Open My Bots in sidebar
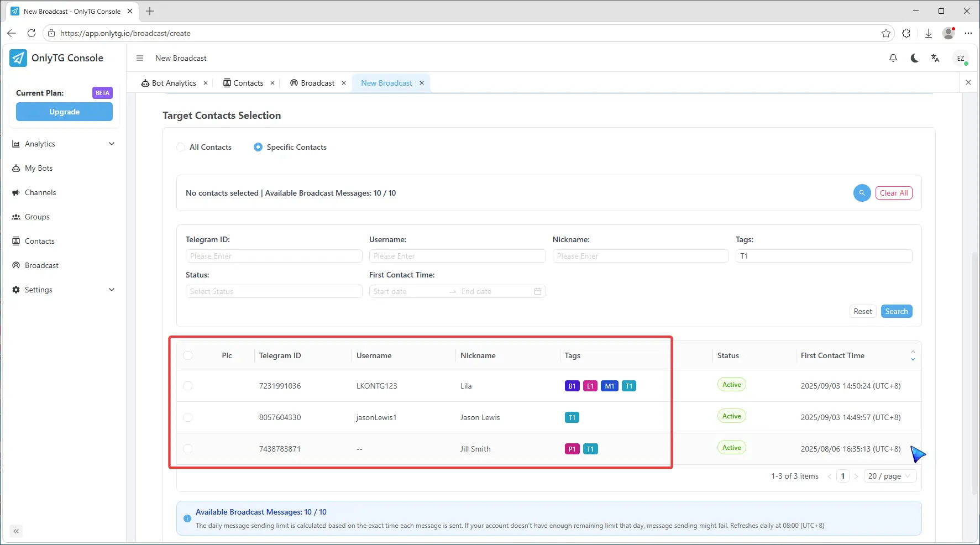 (39, 168)
